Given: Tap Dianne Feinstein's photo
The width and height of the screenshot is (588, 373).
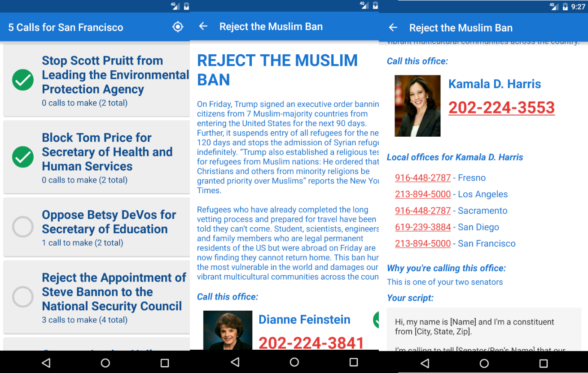Looking at the screenshot, I should (x=228, y=330).
